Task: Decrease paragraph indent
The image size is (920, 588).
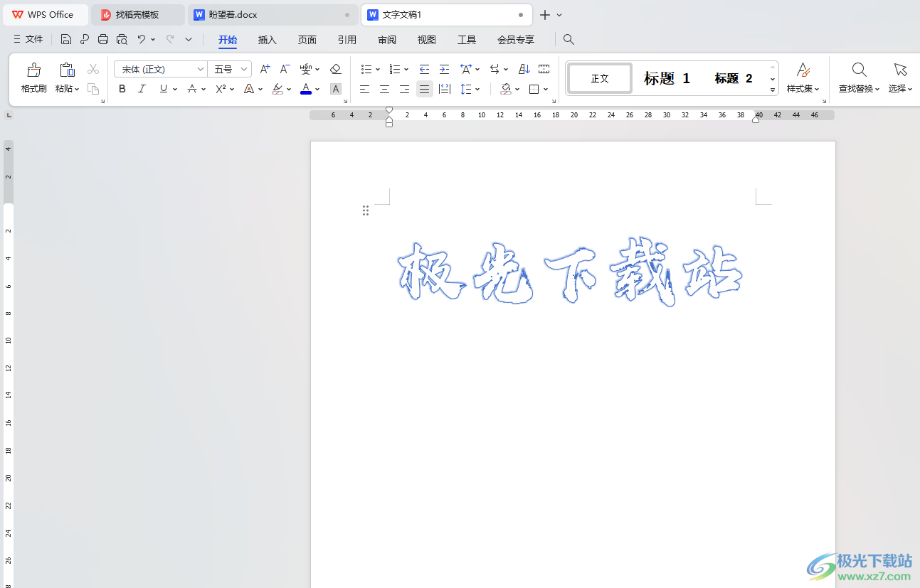Action: 424,69
